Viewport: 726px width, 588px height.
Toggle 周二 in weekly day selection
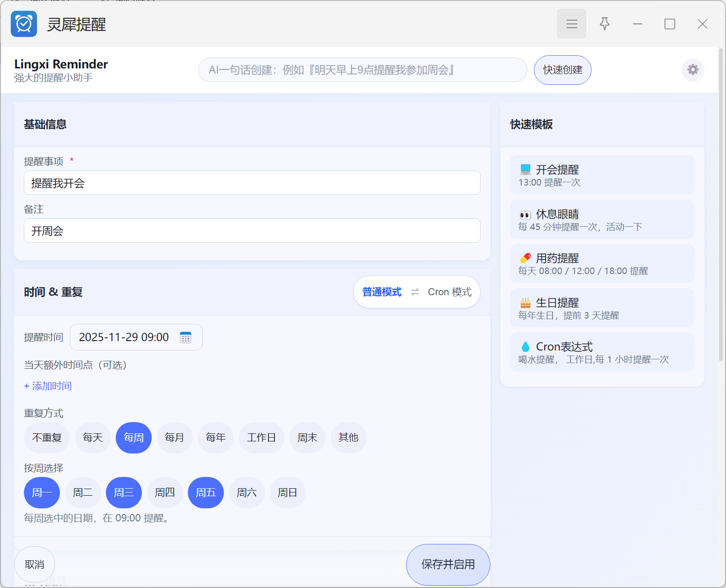(83, 493)
